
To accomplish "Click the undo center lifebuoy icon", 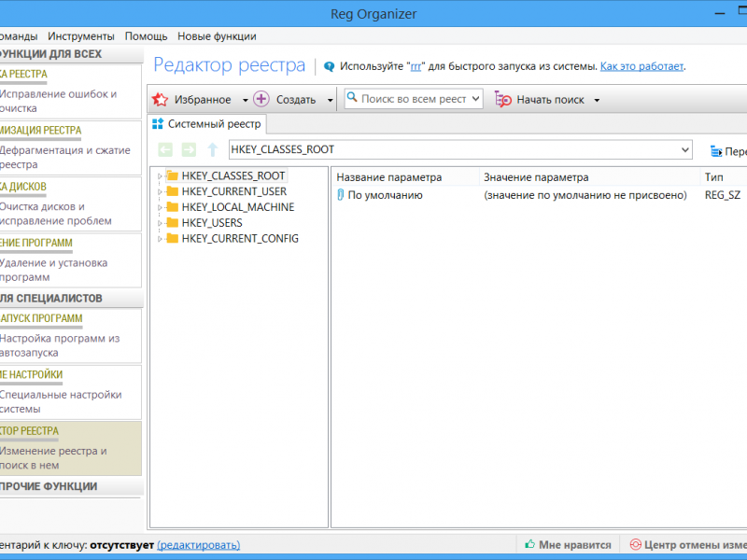I will tap(636, 544).
